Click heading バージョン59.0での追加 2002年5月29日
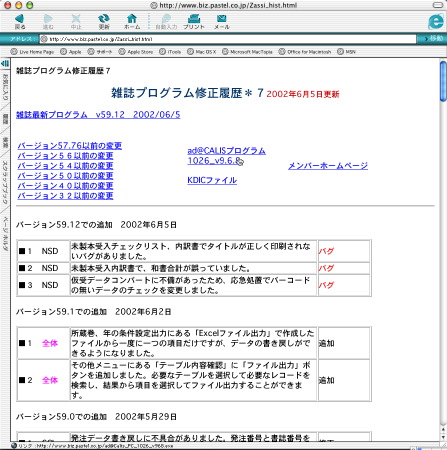The image size is (447, 450). 96,417
